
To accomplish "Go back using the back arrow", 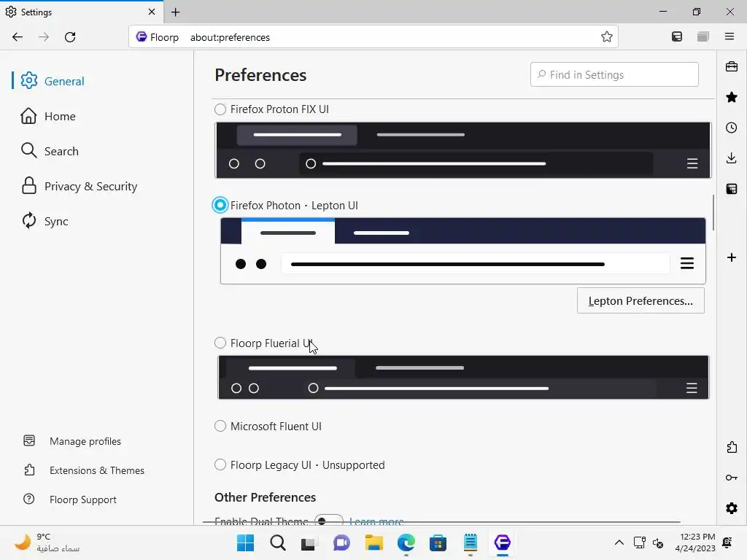I will click(x=18, y=37).
